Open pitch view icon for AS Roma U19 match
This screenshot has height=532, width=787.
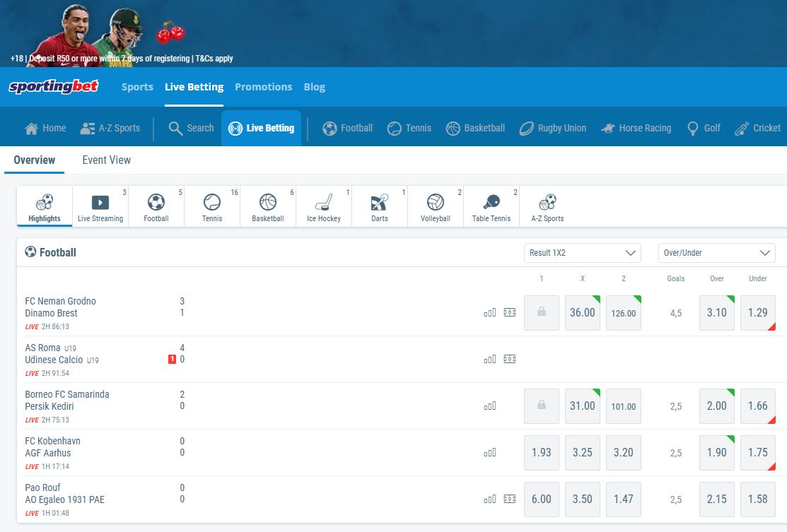[509, 359]
